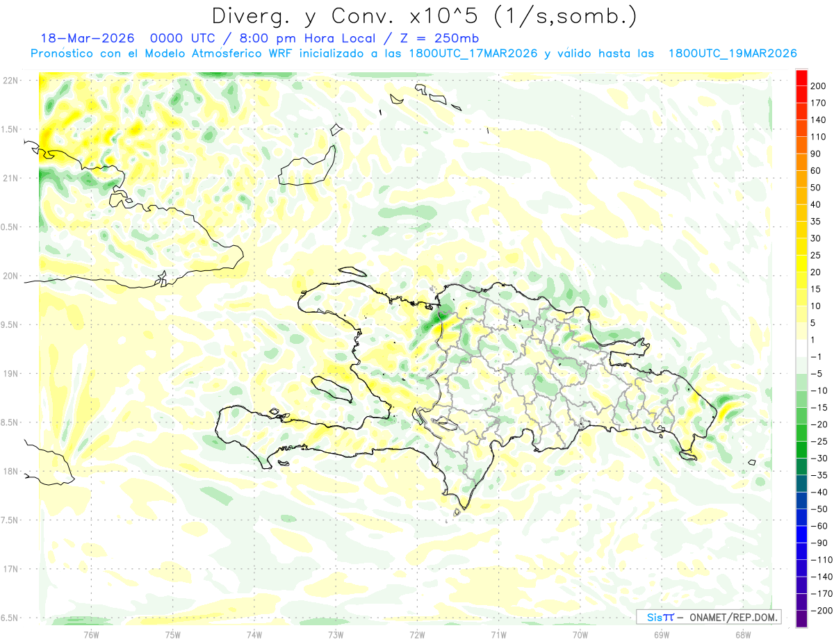Click the 18N latitude axis label
The height and width of the screenshot is (644, 834).
point(10,471)
